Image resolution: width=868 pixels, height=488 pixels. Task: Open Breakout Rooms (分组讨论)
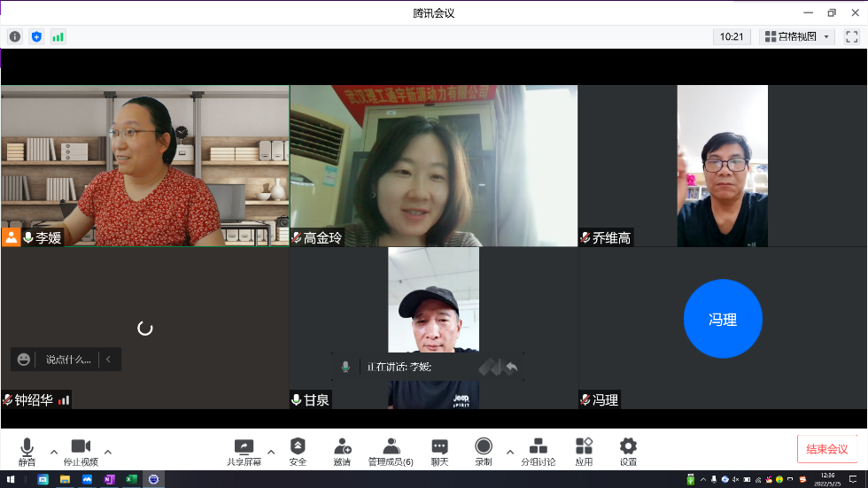pos(538,451)
